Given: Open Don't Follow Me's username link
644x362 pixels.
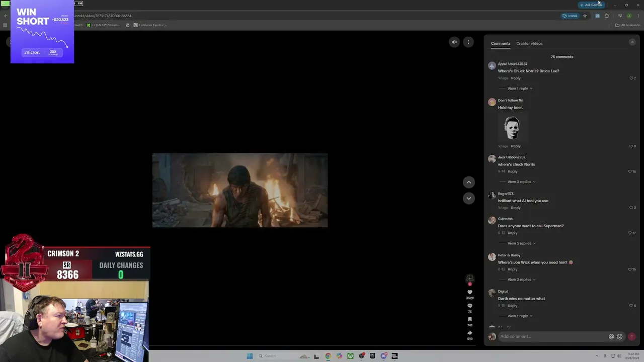Looking at the screenshot, I should [x=511, y=100].
